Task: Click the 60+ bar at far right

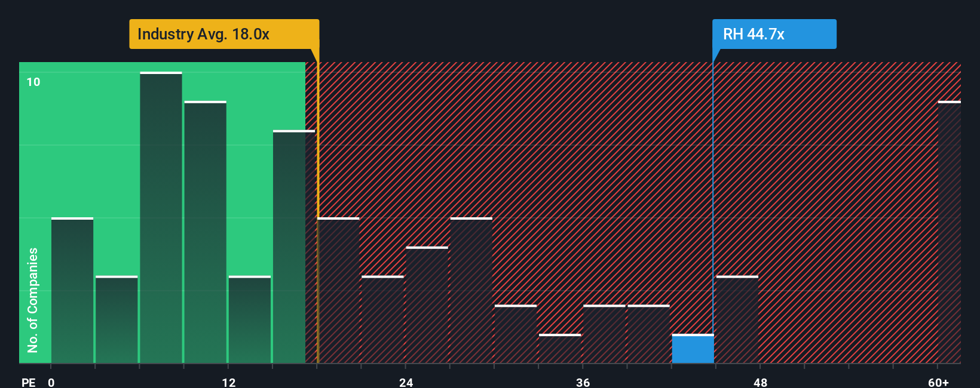Action: (x=949, y=232)
